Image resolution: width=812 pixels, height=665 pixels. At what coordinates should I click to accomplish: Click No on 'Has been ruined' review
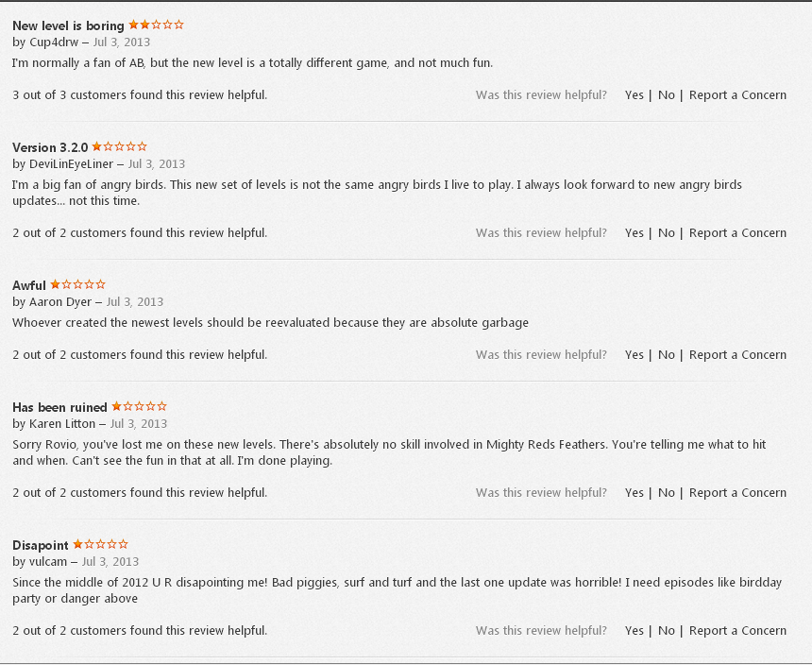click(667, 493)
